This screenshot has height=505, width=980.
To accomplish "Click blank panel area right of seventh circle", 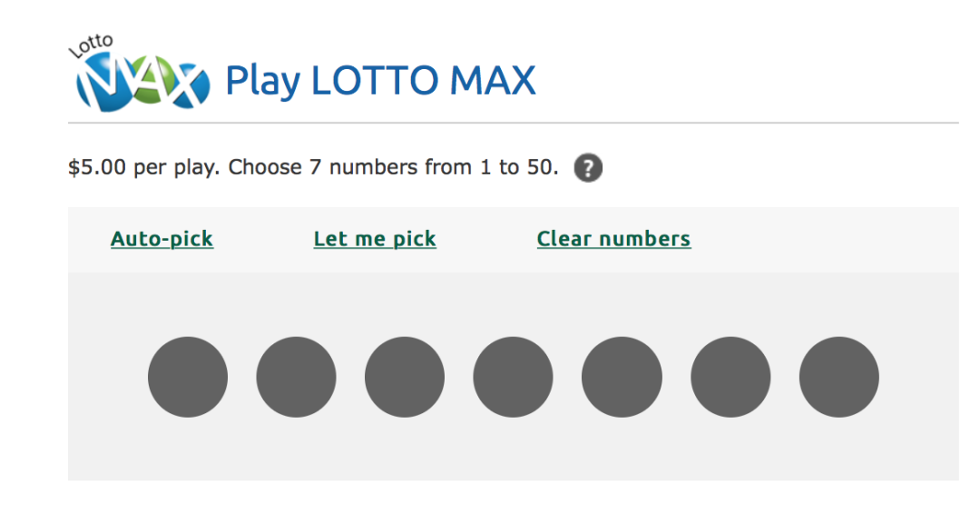I will (916, 377).
